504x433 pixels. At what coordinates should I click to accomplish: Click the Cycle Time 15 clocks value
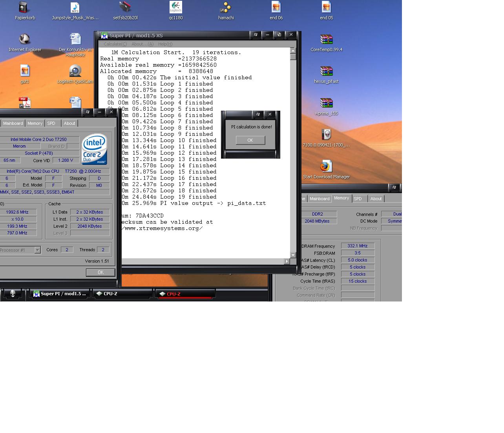358,281
